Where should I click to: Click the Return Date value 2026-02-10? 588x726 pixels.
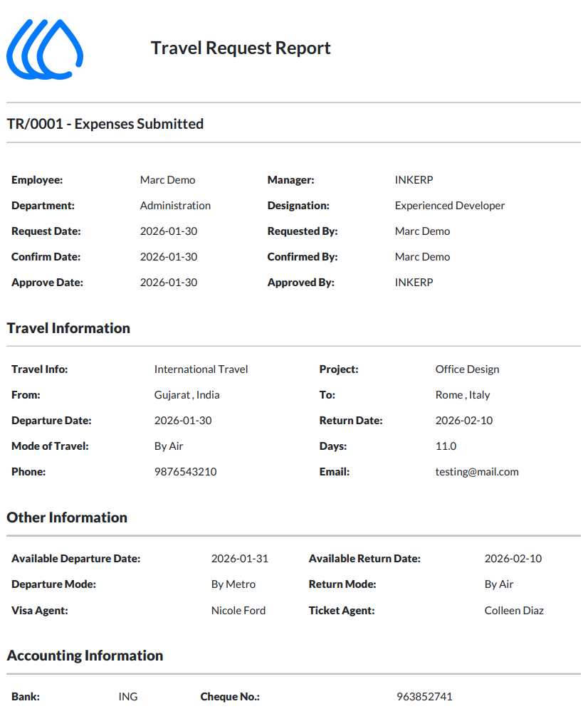[x=464, y=421]
